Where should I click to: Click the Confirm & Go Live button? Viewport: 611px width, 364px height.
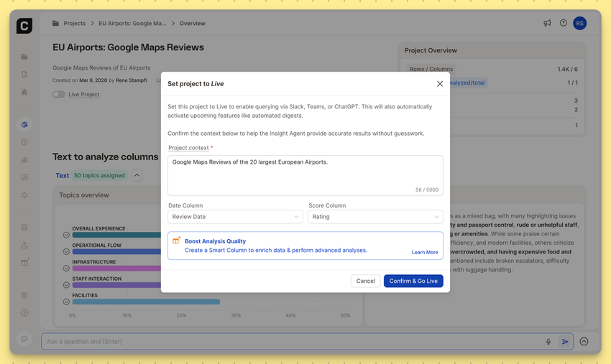coord(413,281)
